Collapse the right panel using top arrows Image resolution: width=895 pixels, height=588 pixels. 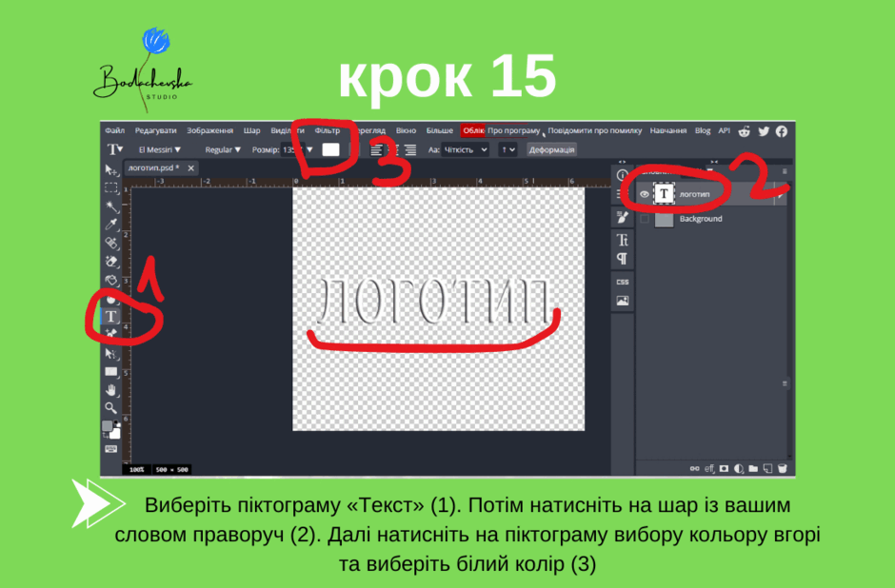(x=714, y=162)
